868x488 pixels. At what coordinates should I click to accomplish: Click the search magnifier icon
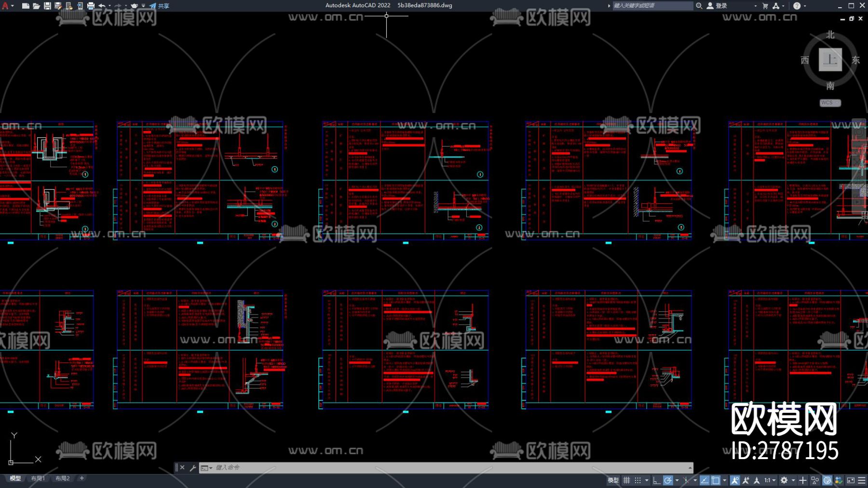(699, 6)
